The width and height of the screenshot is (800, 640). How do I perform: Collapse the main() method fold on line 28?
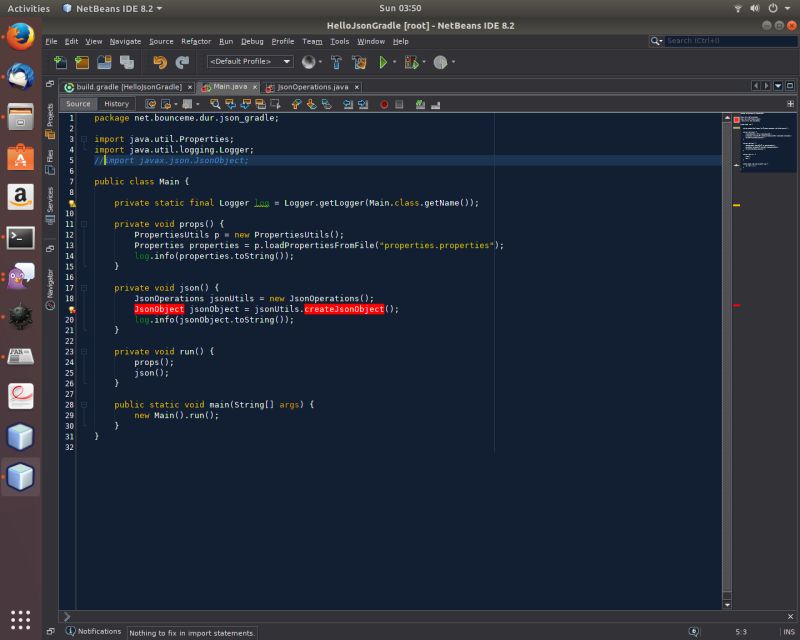click(x=84, y=405)
